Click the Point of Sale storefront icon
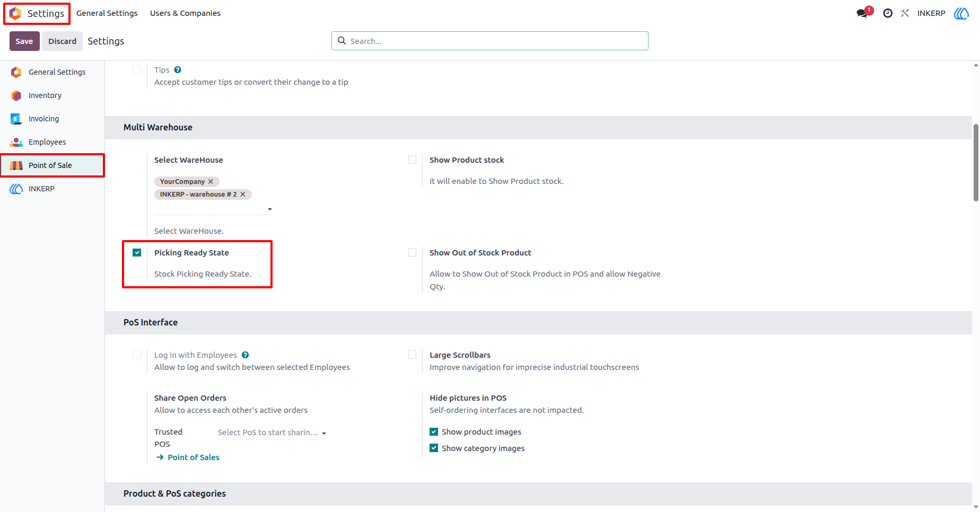Viewport: 980px width, 512px height. [16, 165]
